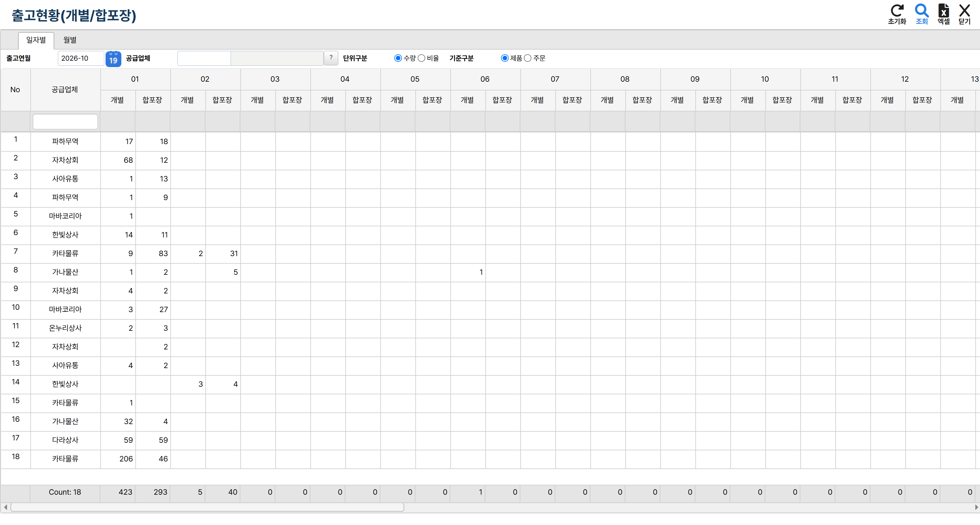This screenshot has width=980, height=525.
Task: Select row 3 사아유통 supplier cell
Action: coord(65,179)
